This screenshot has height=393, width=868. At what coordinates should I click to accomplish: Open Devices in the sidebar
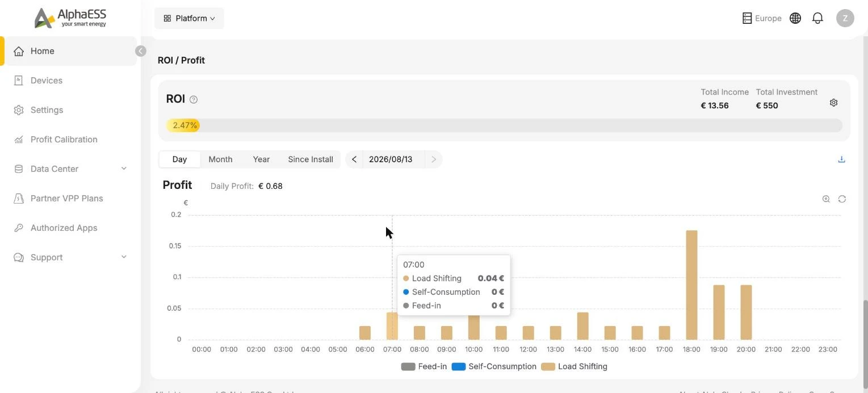[70, 81]
